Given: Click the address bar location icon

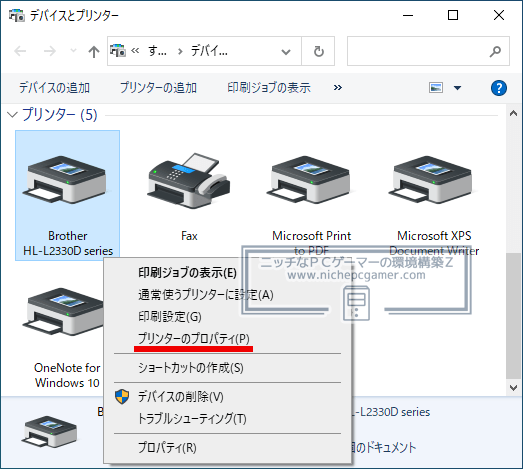Looking at the screenshot, I should pyautogui.click(x=118, y=51).
